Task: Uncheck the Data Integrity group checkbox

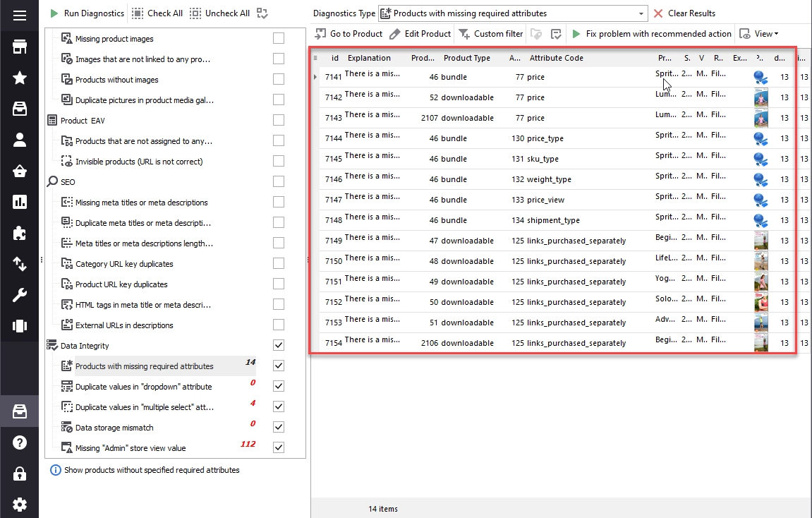Action: [x=279, y=345]
